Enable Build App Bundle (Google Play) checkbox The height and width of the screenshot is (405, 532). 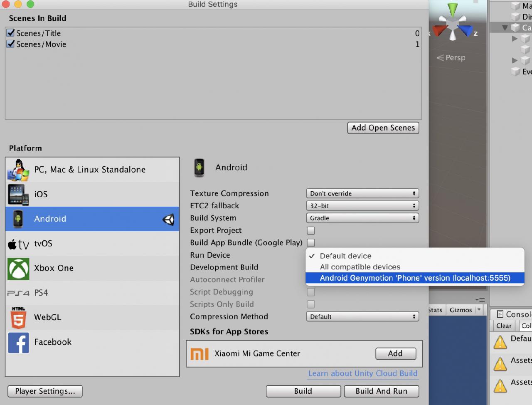tap(311, 242)
